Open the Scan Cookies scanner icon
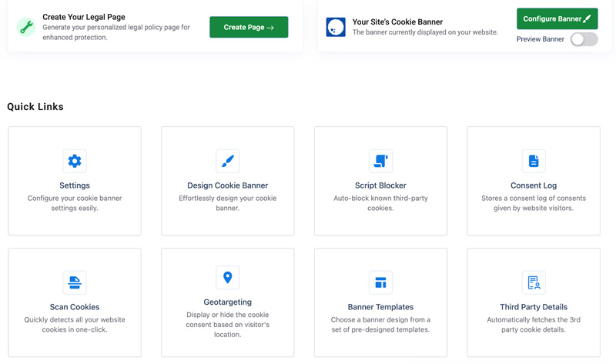Viewport: 616px width, 364px height. click(x=75, y=282)
